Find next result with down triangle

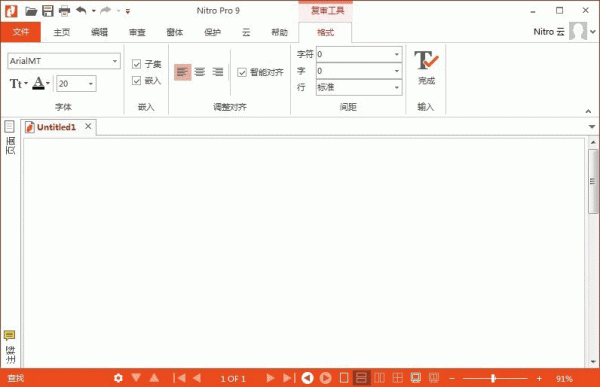click(x=136, y=378)
